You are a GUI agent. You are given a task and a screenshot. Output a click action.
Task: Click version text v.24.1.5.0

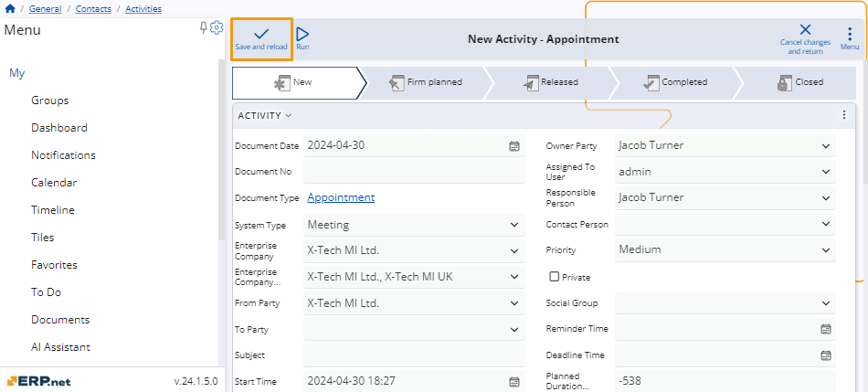pyautogui.click(x=196, y=381)
